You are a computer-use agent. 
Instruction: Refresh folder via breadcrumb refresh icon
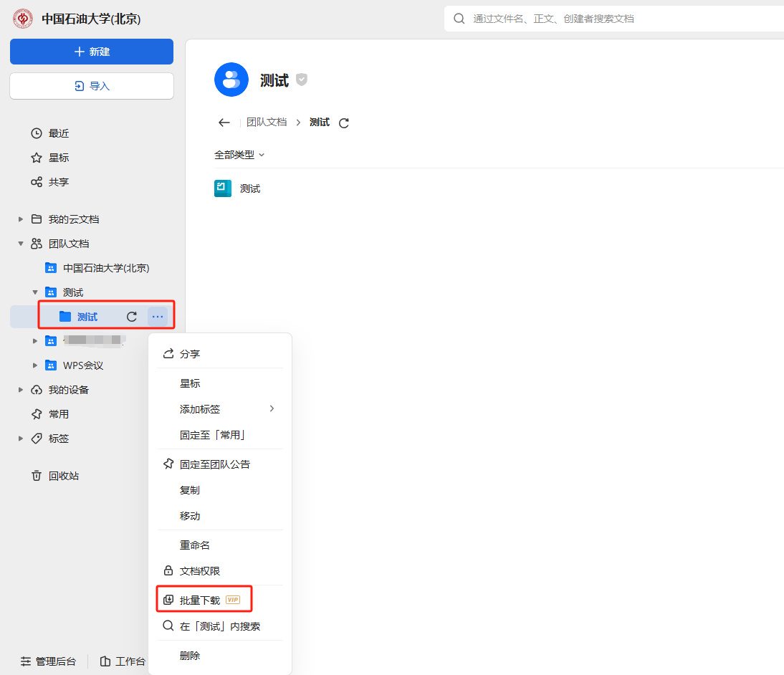(344, 123)
